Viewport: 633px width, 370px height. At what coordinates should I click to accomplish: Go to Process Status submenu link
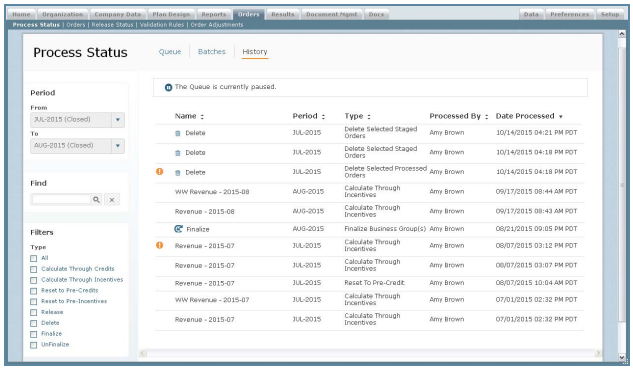click(36, 25)
